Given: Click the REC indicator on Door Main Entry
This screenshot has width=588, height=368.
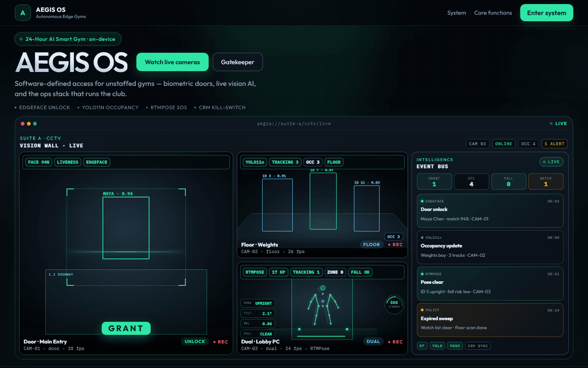Looking at the screenshot, I should pyautogui.click(x=220, y=342).
